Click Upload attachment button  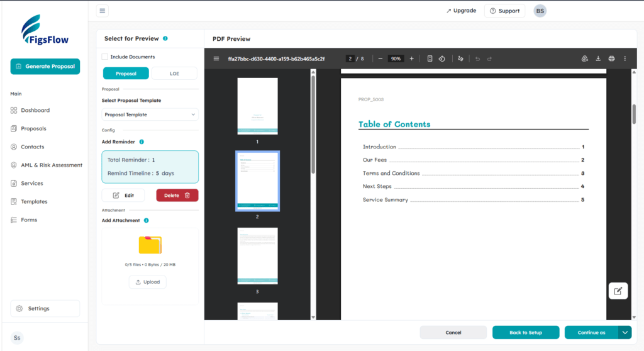(x=147, y=282)
